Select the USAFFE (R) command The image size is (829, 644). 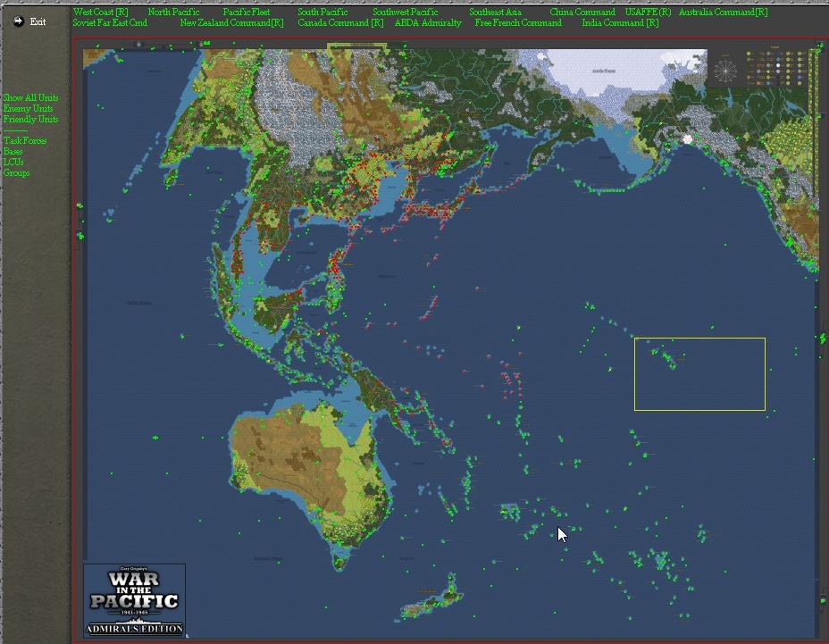point(648,12)
